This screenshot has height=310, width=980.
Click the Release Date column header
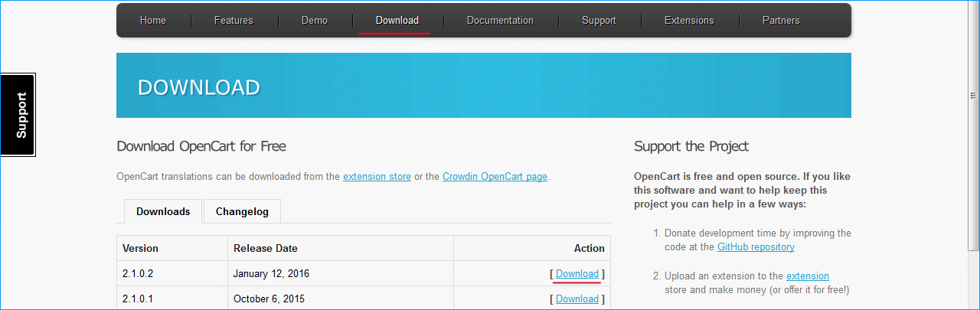(266, 248)
